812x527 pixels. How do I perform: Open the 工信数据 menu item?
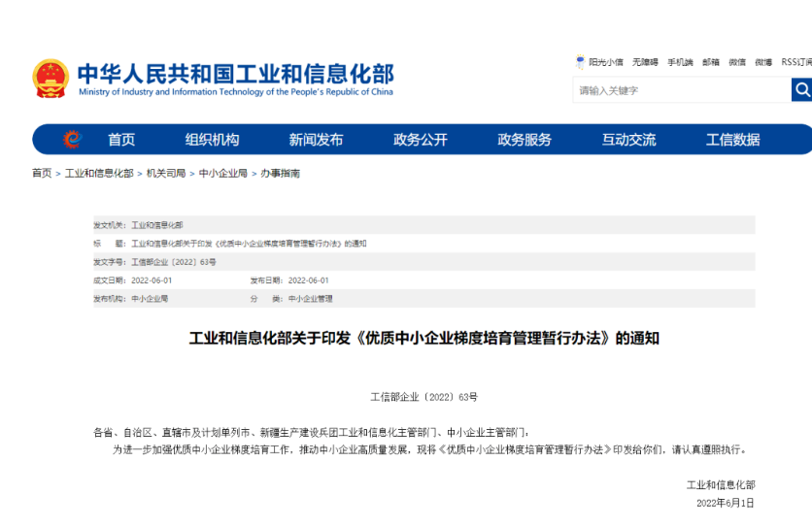(x=732, y=140)
